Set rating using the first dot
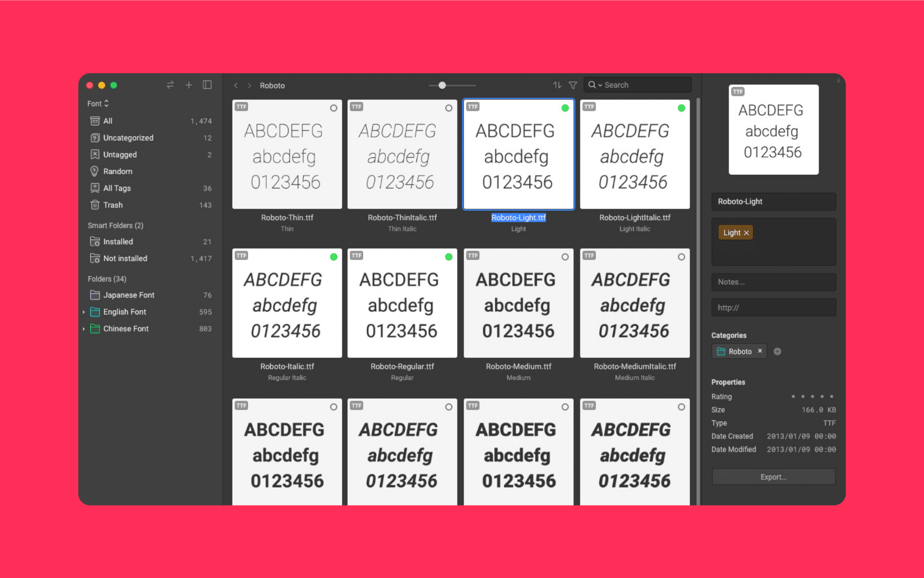 coord(793,396)
